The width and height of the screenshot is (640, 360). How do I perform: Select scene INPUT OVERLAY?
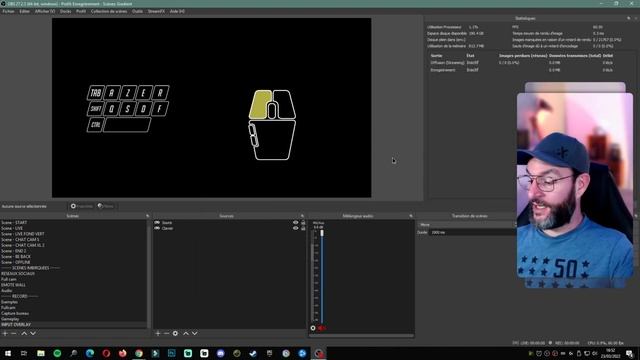point(73,325)
